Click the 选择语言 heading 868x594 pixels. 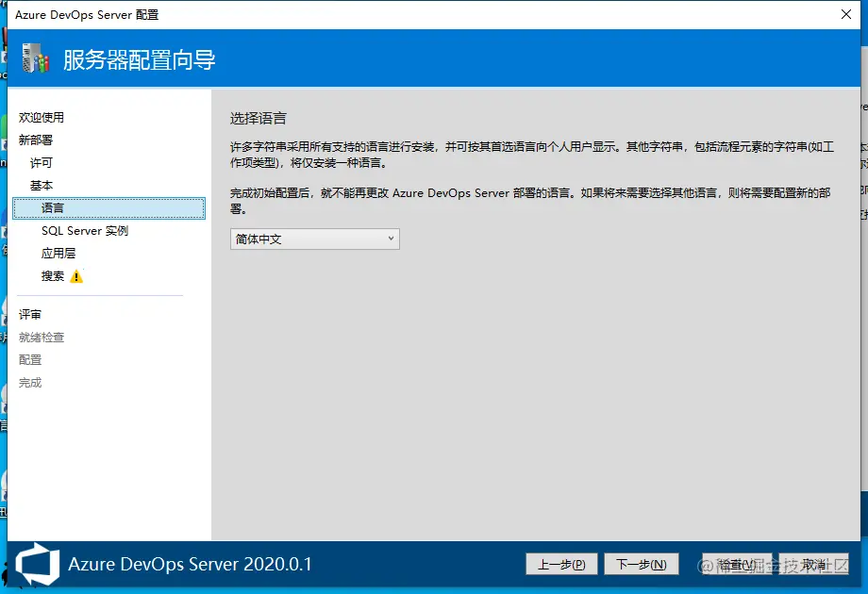coord(258,119)
